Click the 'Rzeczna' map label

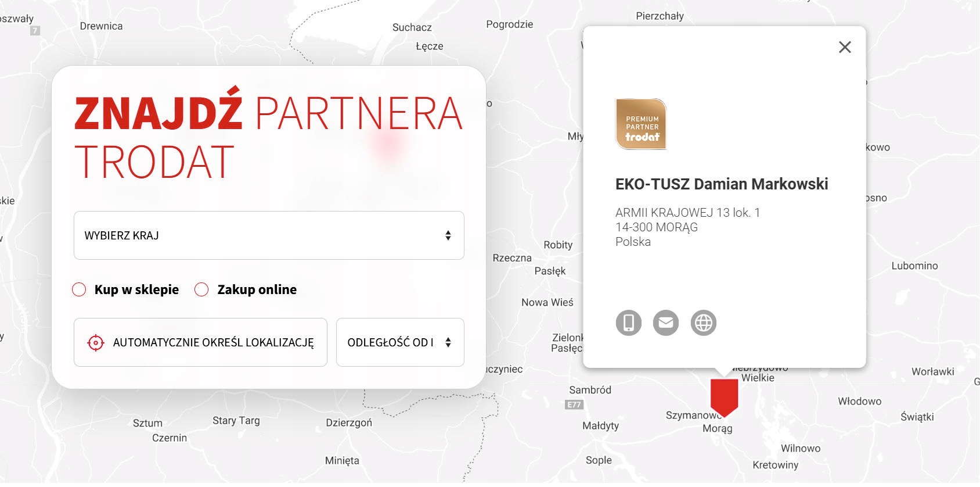coord(512,257)
